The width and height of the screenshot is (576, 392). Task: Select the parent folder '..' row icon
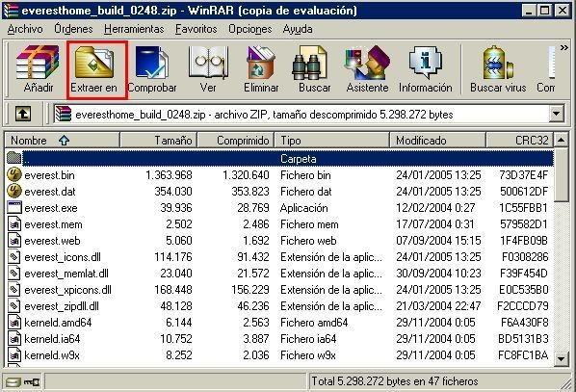click(x=13, y=158)
